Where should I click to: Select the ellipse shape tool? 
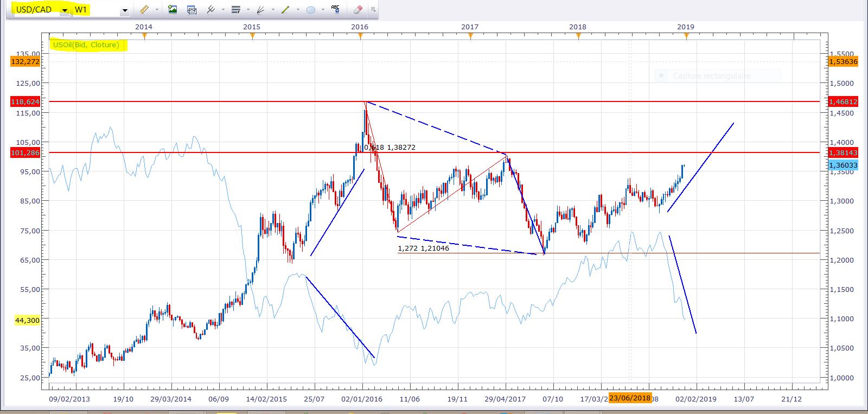pos(311,10)
